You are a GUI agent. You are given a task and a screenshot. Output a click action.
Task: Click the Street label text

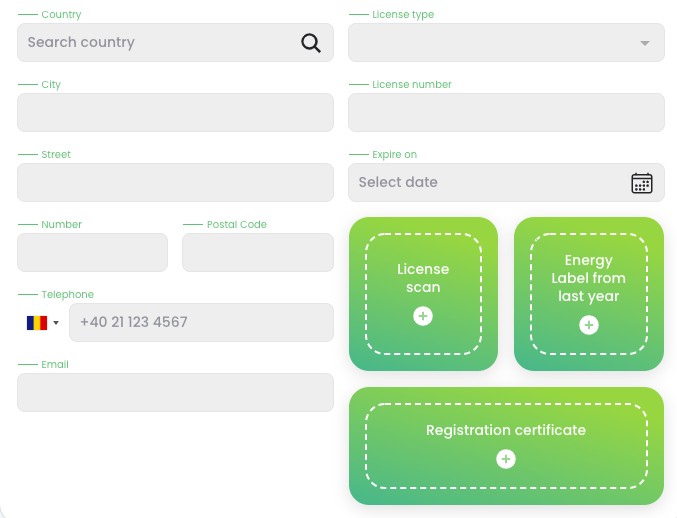coord(56,155)
